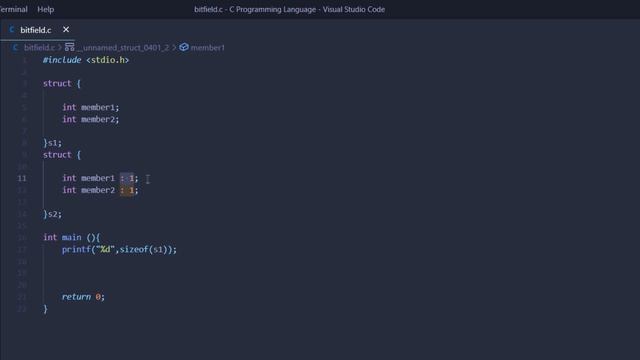Click the #include keyword on line 1
Image resolution: width=640 pixels, height=360 pixels.
click(62, 60)
